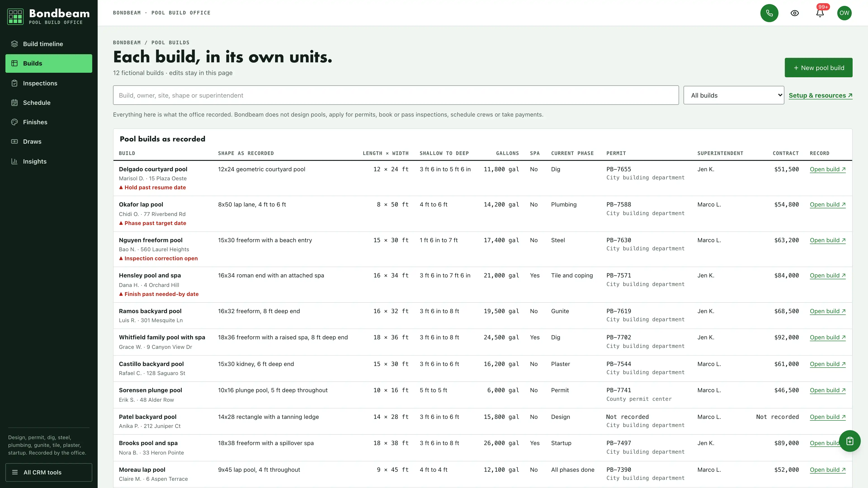Click Pool Builds breadcrumb text
The height and width of the screenshot is (488, 868).
click(x=170, y=42)
